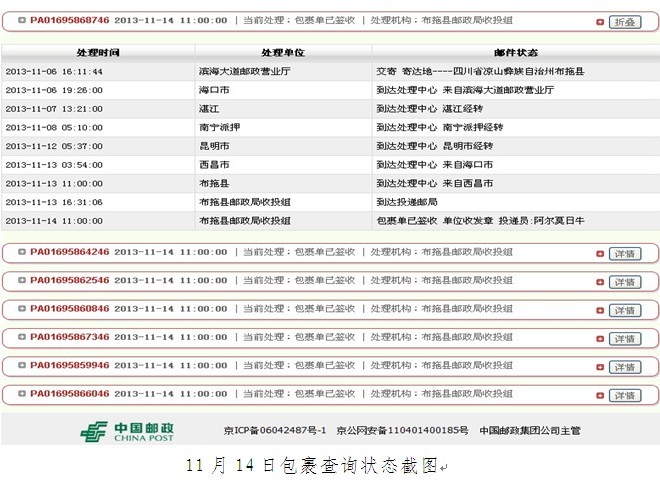This screenshot has height=488, width=660.
Task: Click tracking number PA01695859946
Action: [69, 366]
